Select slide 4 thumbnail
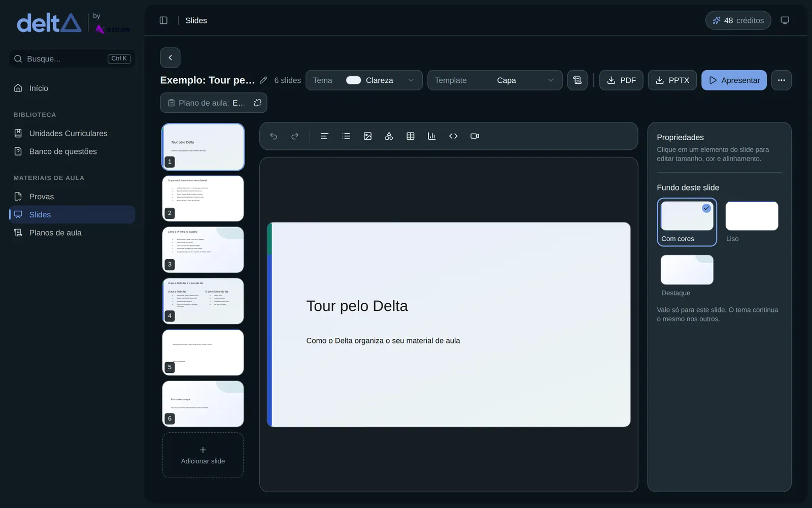Viewport: 812px width, 508px height. (203, 301)
